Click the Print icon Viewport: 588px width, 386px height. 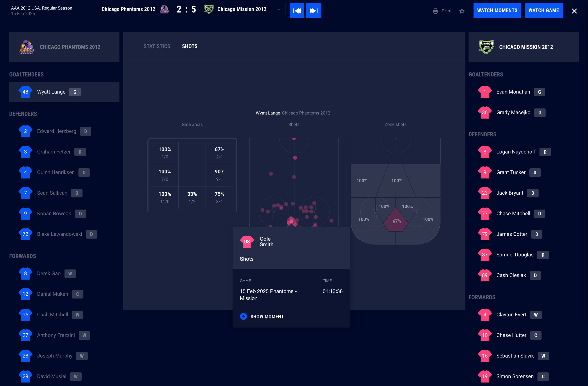tap(435, 11)
